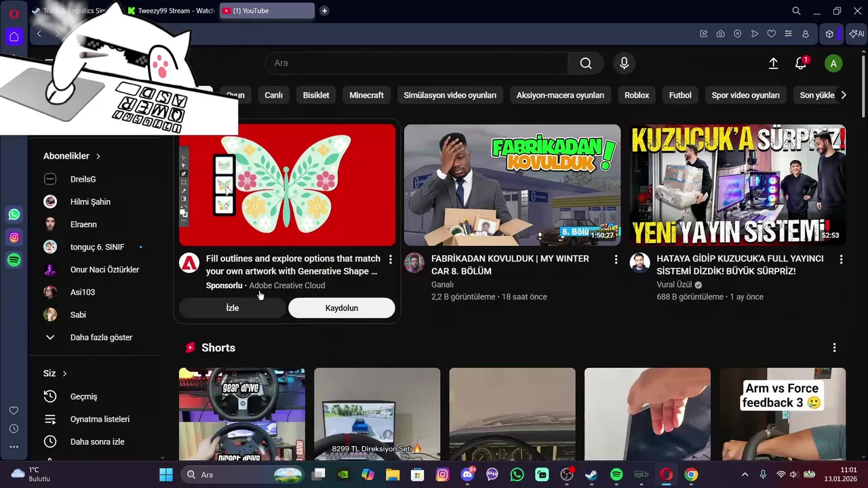Open the YouTube upload/create icon
Viewport: 868px width, 488px height.
pos(773,63)
